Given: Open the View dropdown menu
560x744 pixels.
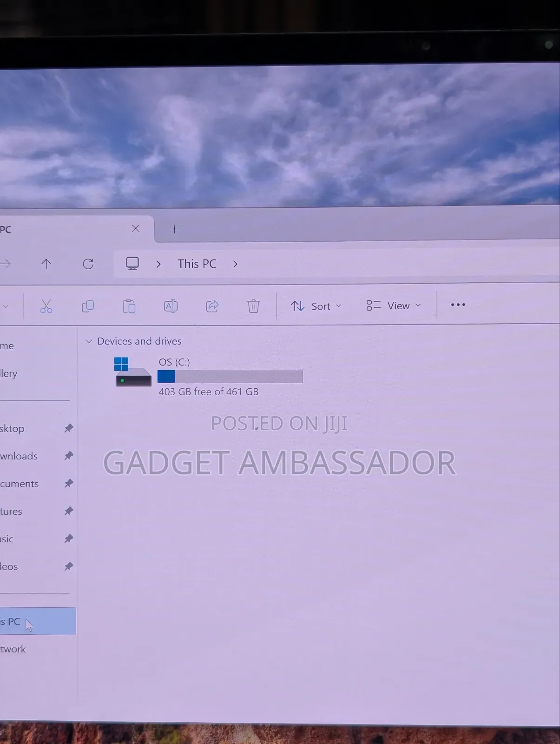Looking at the screenshot, I should (x=394, y=306).
